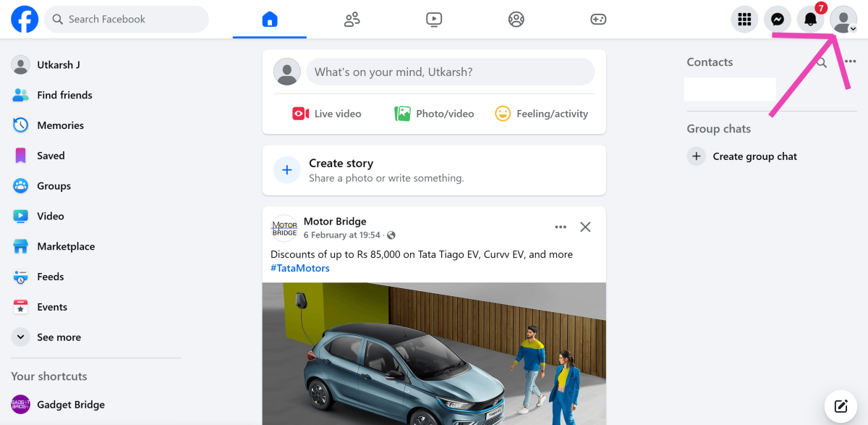Click the Facebook logo icon

pos(25,20)
